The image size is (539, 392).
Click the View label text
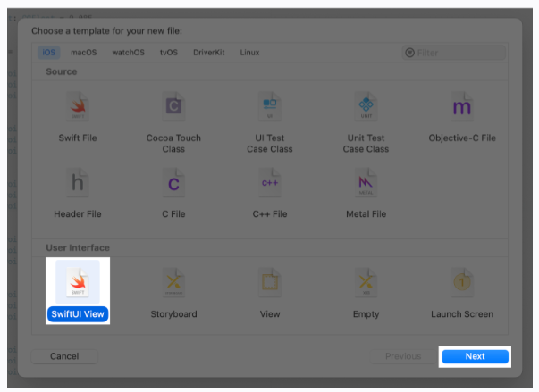tap(270, 314)
